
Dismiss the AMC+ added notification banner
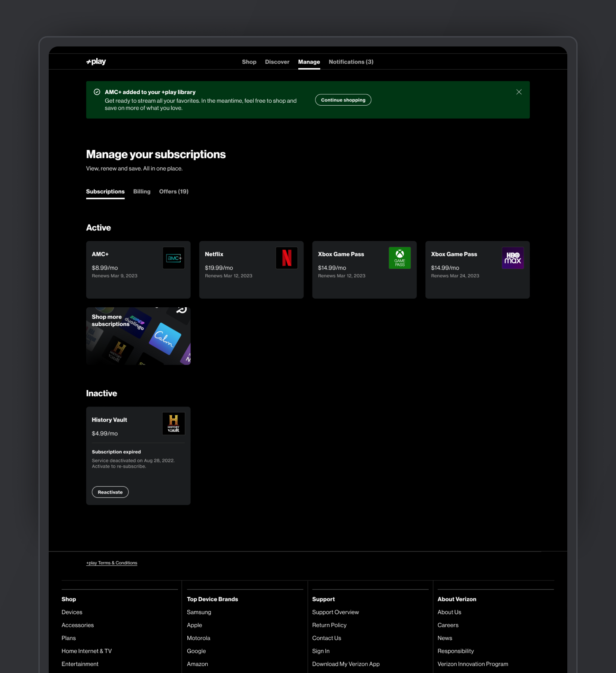(519, 92)
